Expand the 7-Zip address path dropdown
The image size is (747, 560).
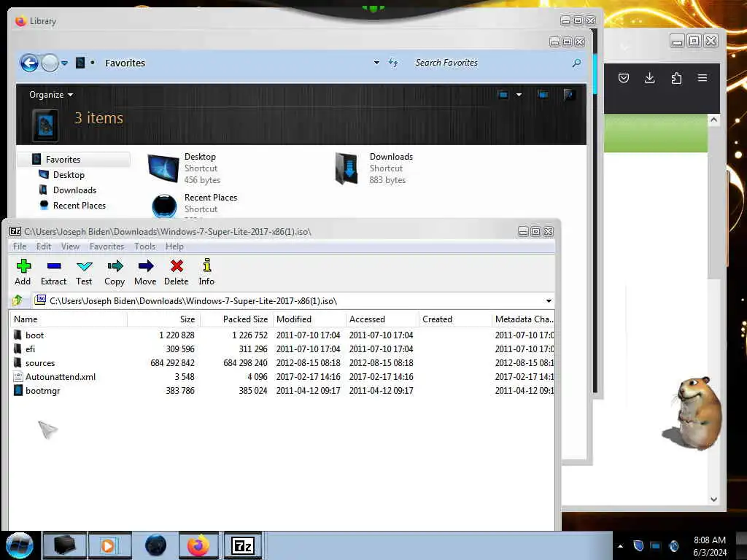tap(549, 301)
